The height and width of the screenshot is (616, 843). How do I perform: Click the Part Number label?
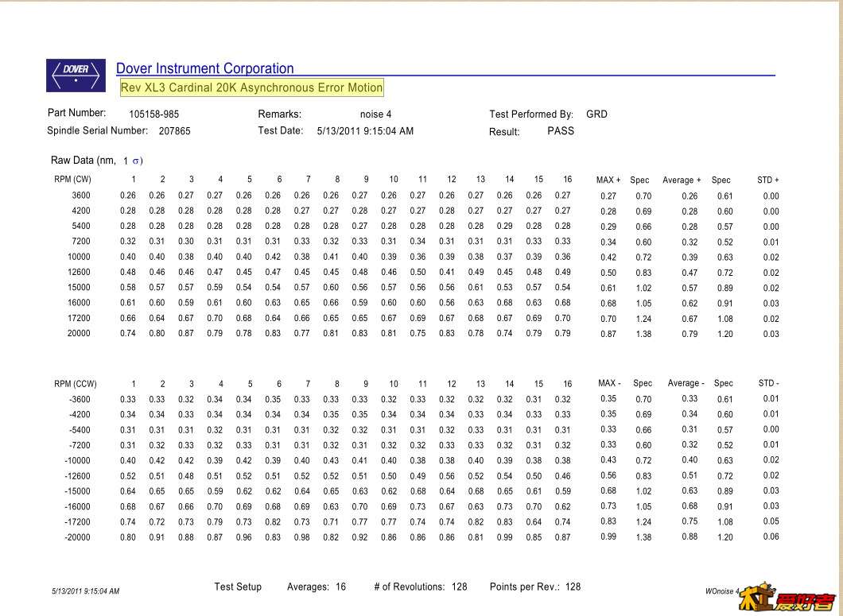click(x=76, y=113)
